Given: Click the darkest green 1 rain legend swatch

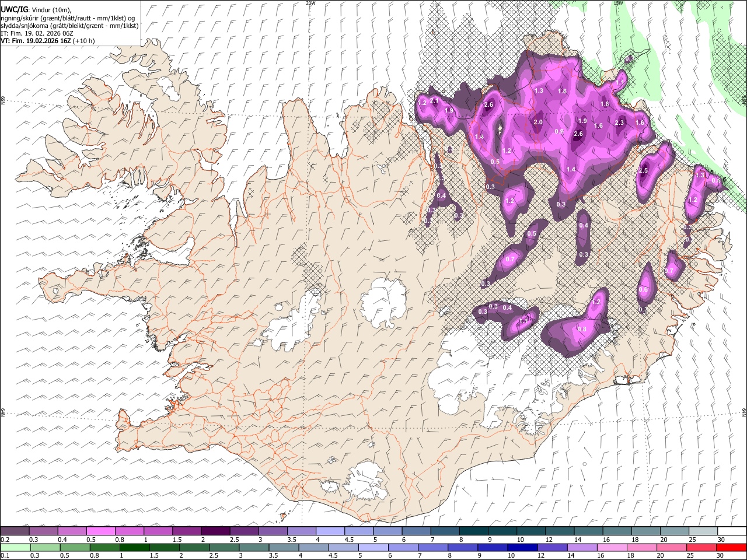Looking at the screenshot, I should pos(134,547).
